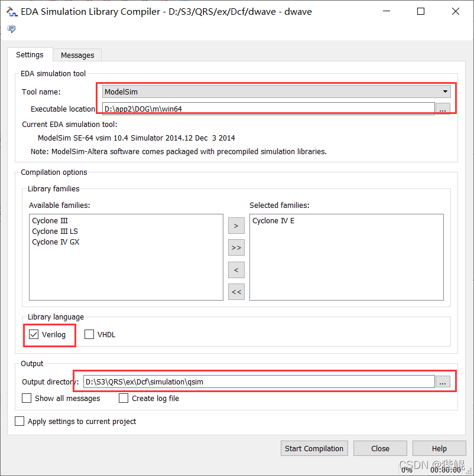Select Cyclone IV E in selected families
The image size is (474, 476).
[x=274, y=221]
